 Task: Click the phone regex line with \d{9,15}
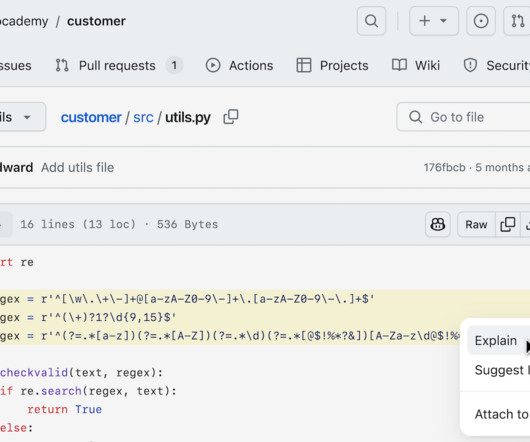[x=88, y=317]
